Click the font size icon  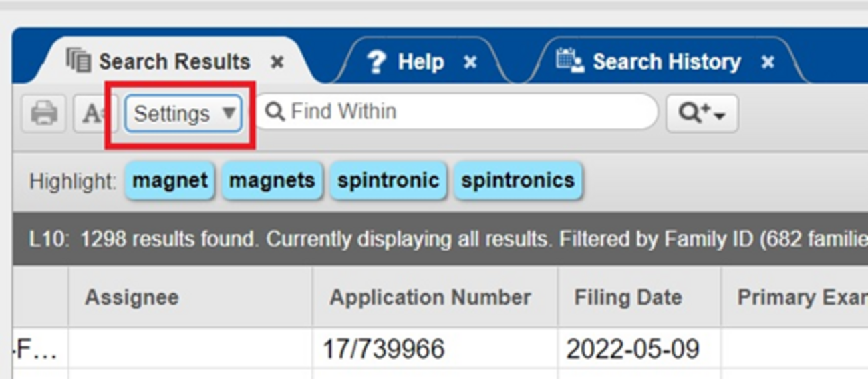click(94, 114)
